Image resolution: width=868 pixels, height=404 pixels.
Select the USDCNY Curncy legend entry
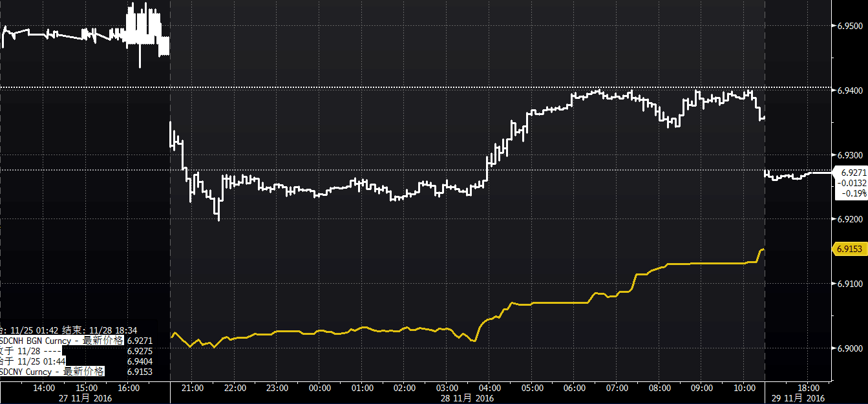tap(52, 371)
